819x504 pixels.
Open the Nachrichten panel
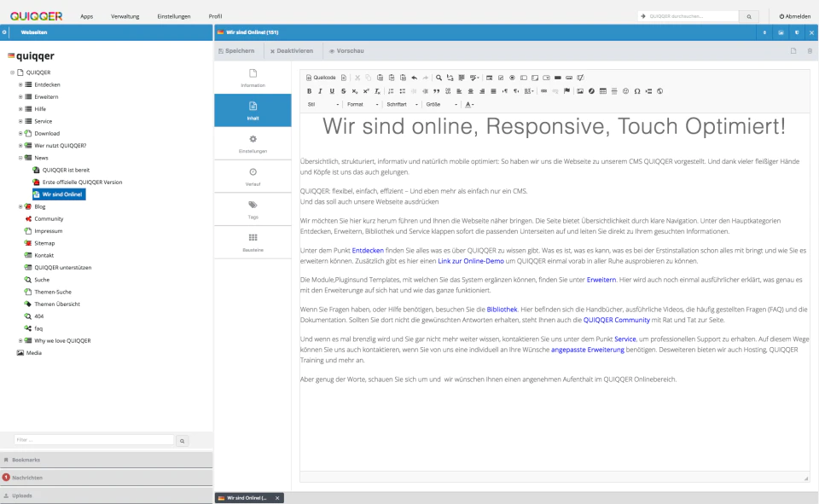106,478
